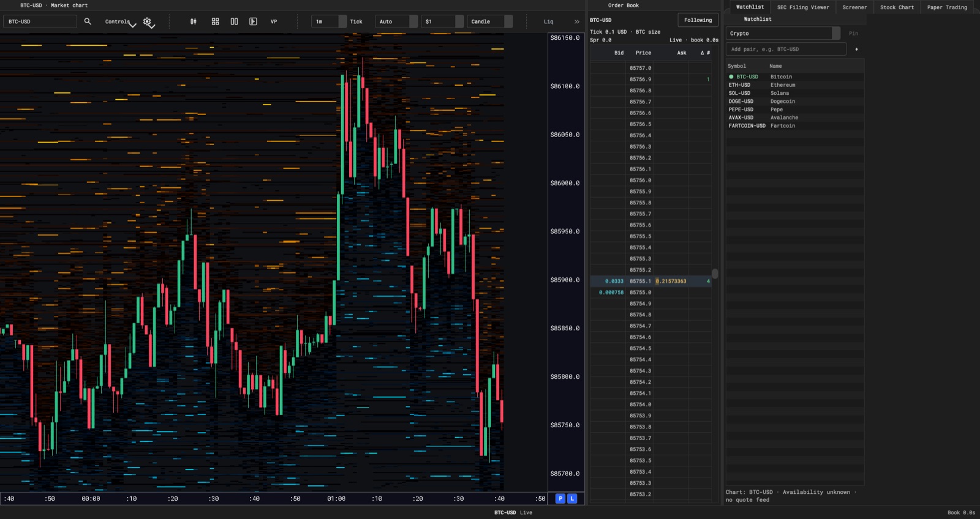980x519 pixels.
Task: Click the Bid column header
Action: [x=619, y=53]
